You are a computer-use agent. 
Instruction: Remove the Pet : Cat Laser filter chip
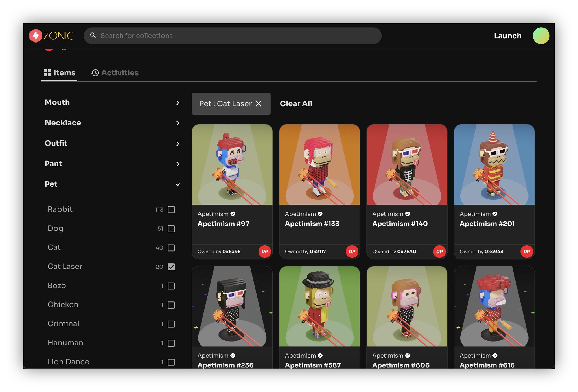coord(259,104)
